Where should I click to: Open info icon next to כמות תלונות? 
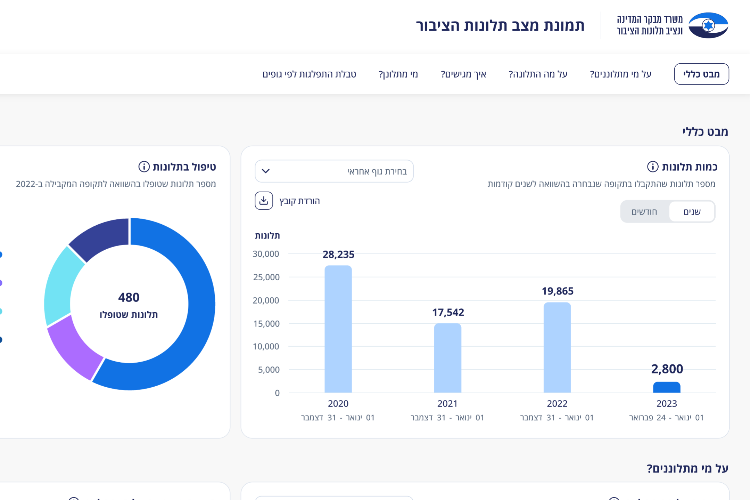652,167
